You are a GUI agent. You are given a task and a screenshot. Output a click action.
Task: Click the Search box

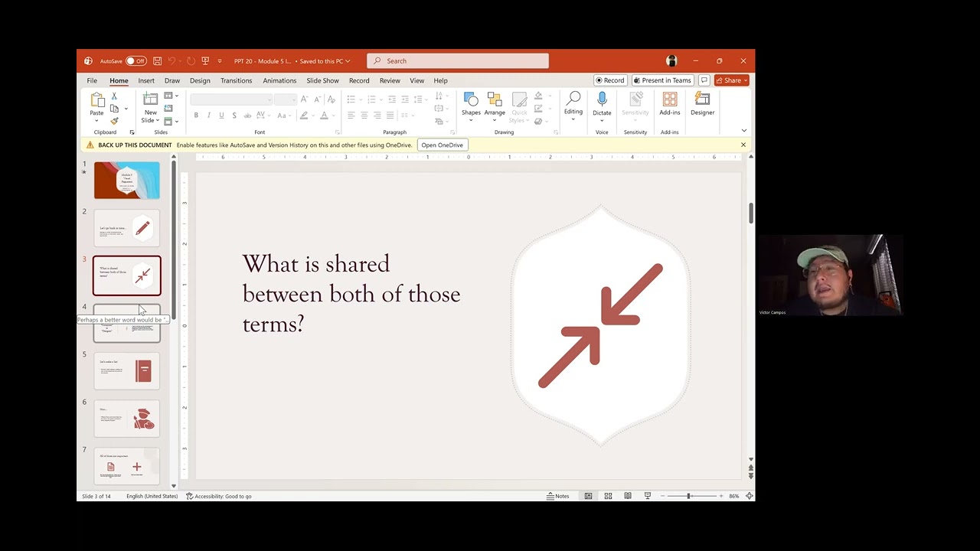(458, 61)
